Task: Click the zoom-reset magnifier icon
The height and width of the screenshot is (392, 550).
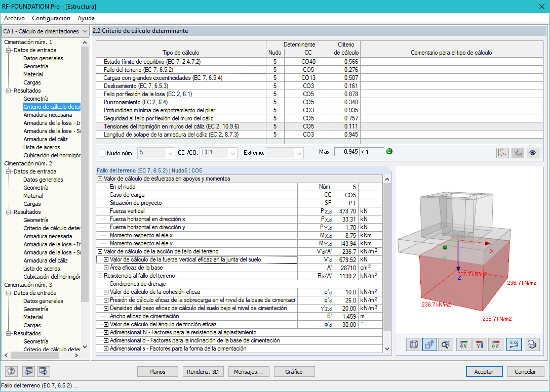Action: point(446,345)
